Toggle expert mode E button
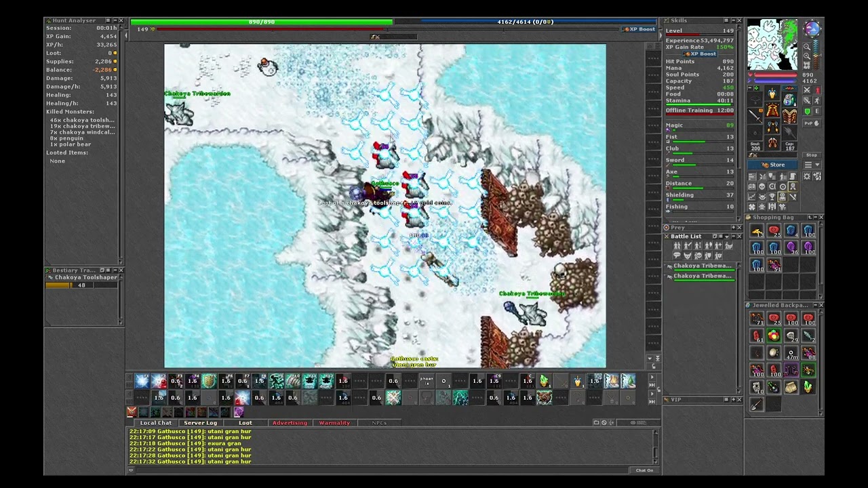Image resolution: width=868 pixels, height=488 pixels. 817,111
